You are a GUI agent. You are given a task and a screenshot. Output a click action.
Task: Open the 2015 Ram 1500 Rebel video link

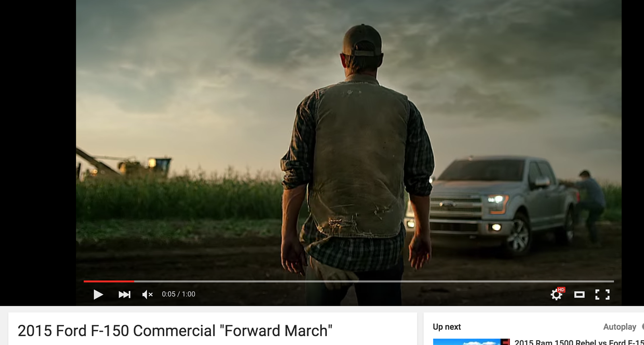[x=579, y=342]
